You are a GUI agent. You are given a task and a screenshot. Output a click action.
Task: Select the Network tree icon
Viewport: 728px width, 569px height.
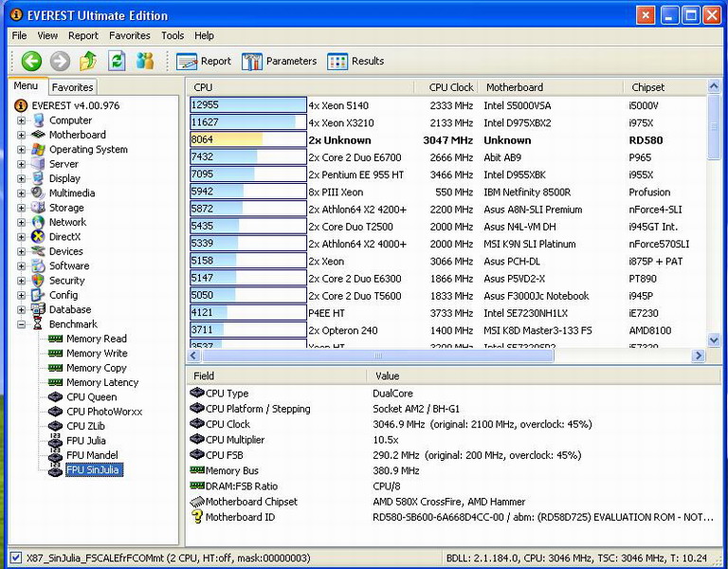point(39,222)
